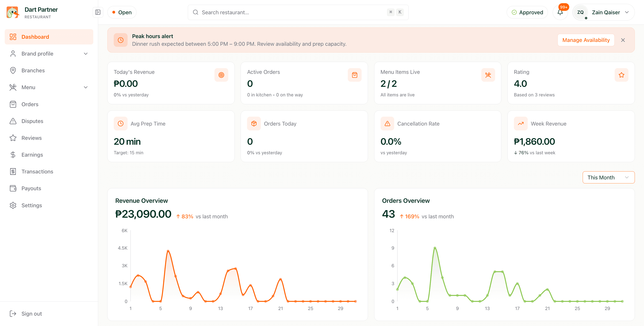The height and width of the screenshot is (326, 644).
Task: Click the Today's Revenue ₱0.00 value
Action: point(126,84)
